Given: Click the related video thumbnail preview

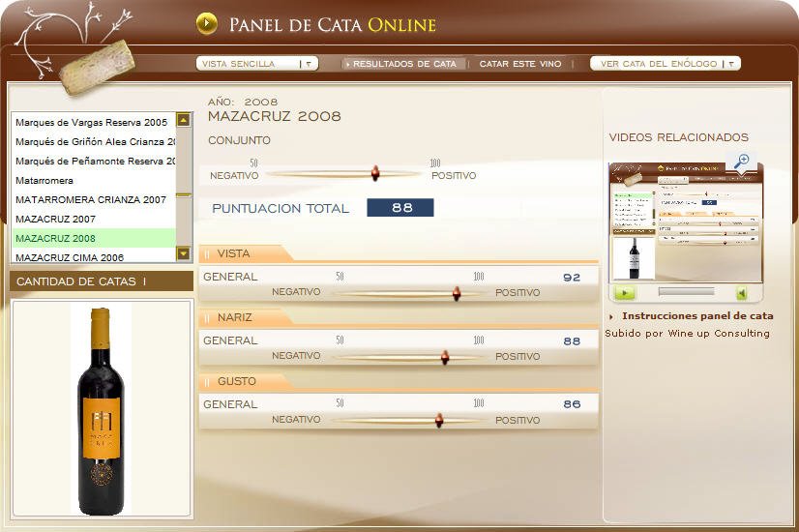Looking at the screenshot, I should pyautogui.click(x=686, y=222).
